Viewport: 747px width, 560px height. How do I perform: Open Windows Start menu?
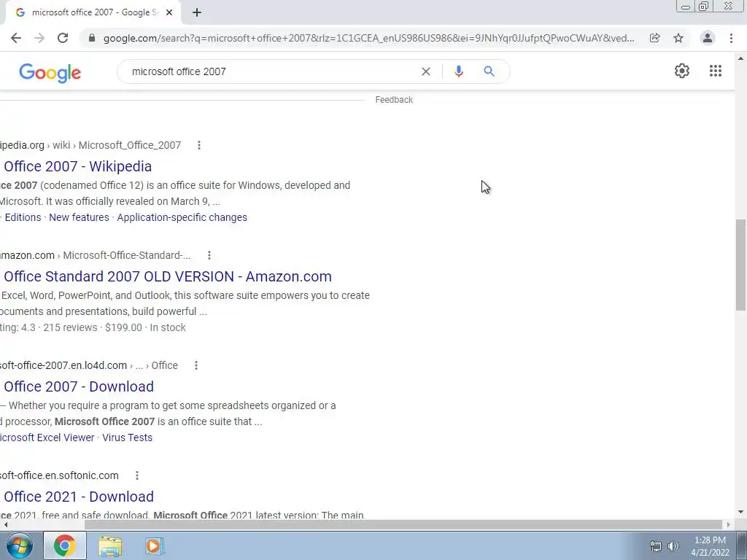click(20, 545)
